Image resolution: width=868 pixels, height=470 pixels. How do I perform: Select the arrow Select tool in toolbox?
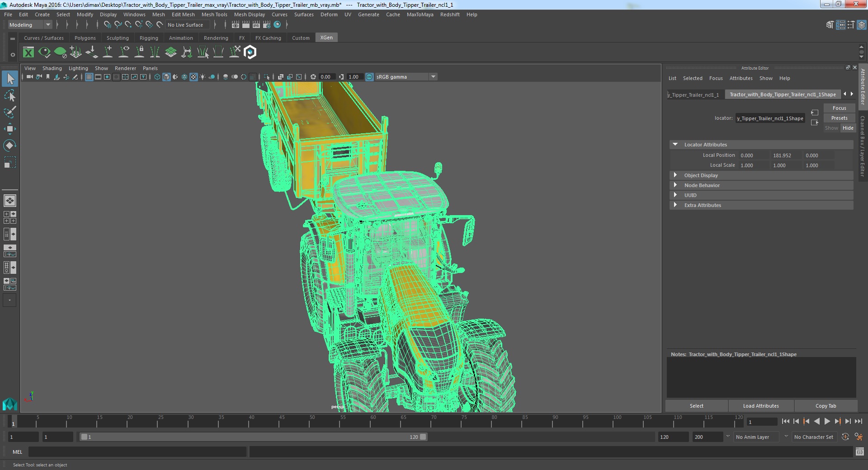(x=10, y=79)
